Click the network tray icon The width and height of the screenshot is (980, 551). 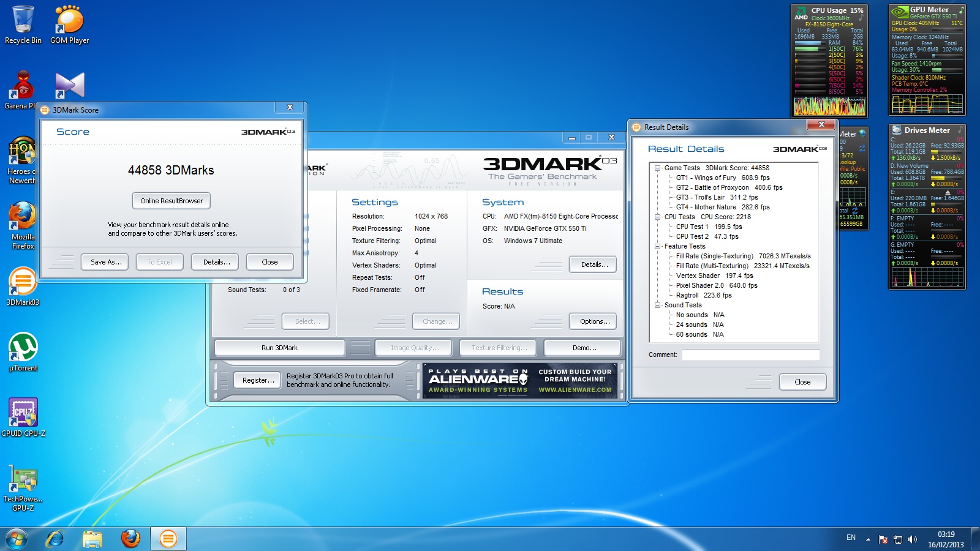pos(898,539)
